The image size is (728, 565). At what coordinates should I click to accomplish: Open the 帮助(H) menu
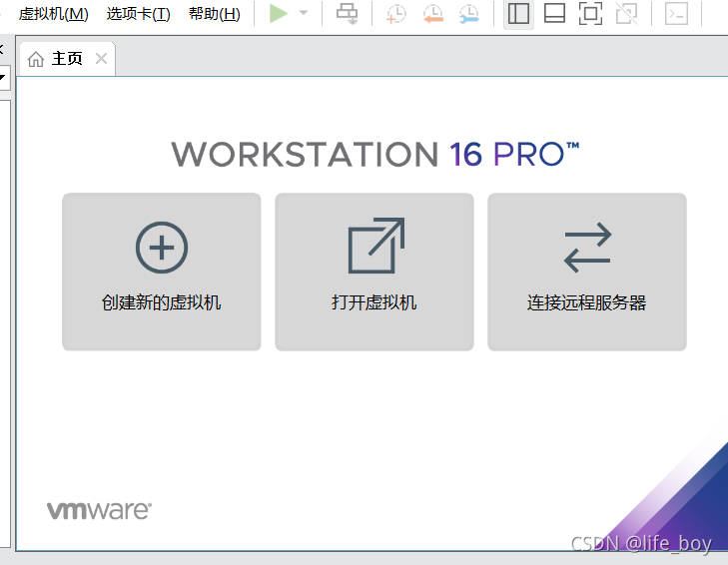pos(215,13)
